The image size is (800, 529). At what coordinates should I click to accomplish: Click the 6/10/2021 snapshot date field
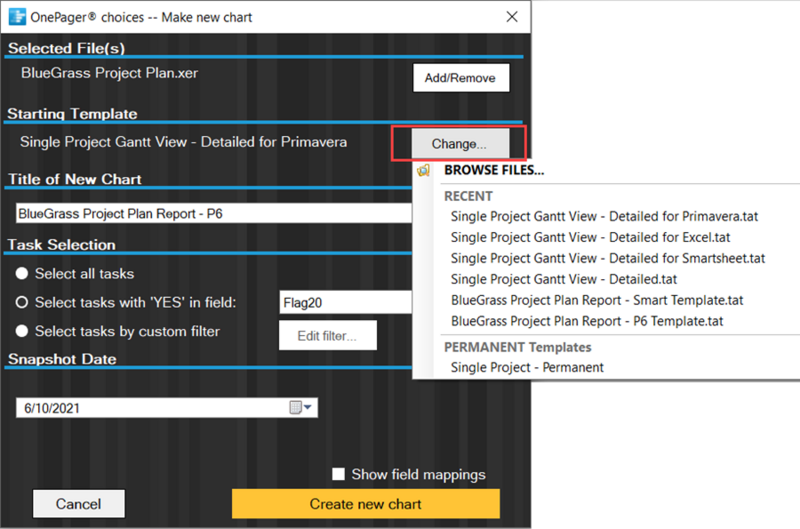click(167, 408)
